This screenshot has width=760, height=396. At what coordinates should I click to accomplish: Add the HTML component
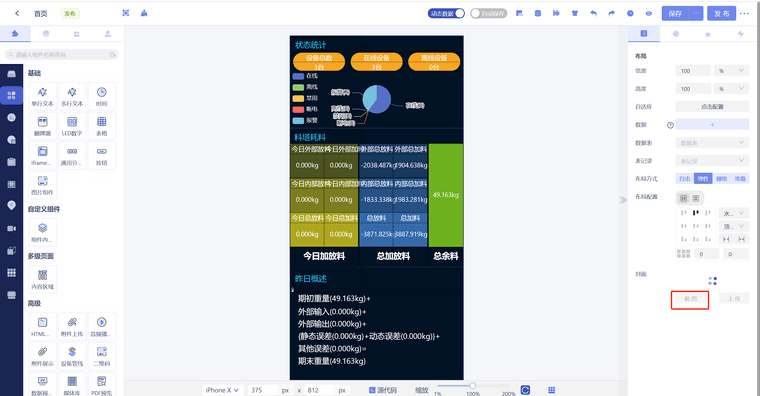(43, 326)
